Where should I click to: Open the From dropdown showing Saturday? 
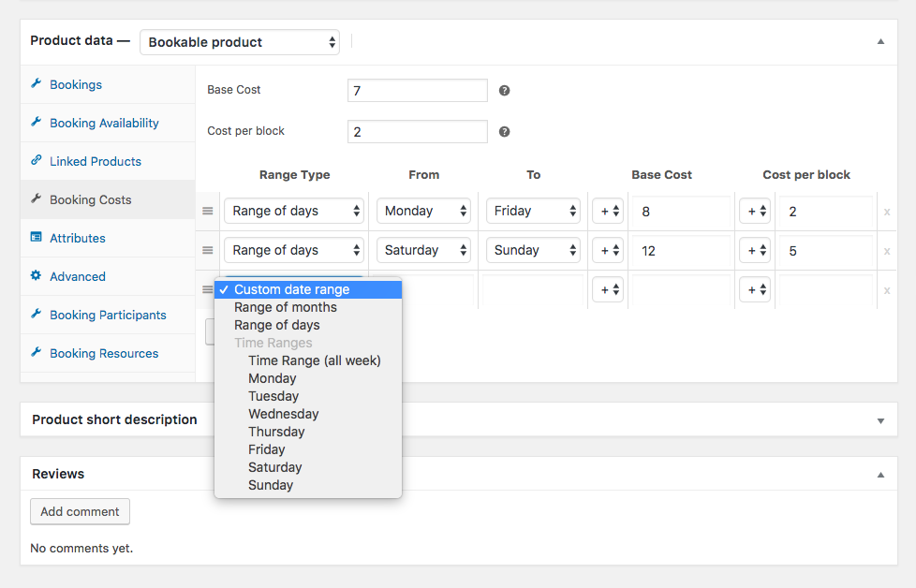[x=423, y=251]
